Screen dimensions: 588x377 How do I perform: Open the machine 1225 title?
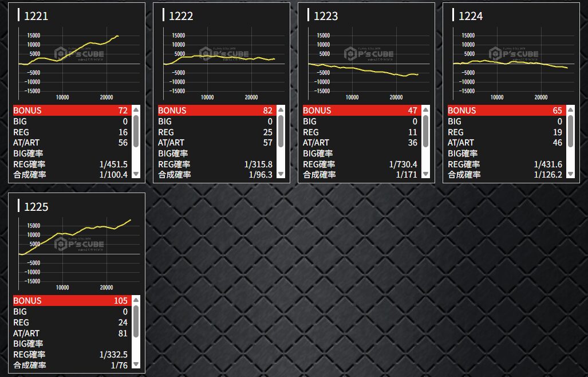pyautogui.click(x=36, y=206)
